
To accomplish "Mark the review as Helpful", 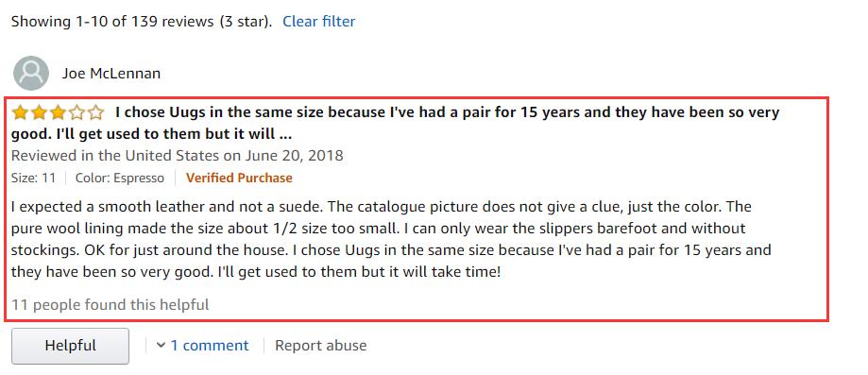I will pyautogui.click(x=70, y=346).
